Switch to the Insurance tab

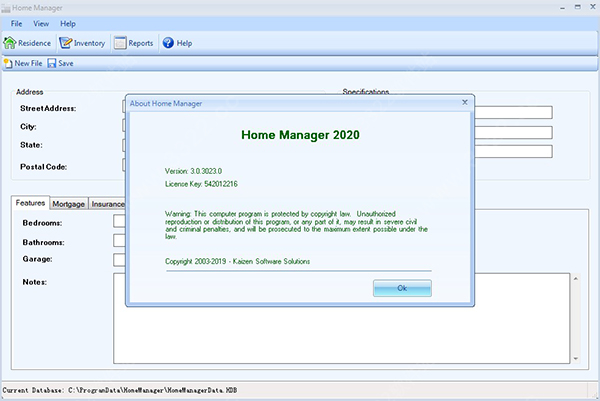point(108,204)
